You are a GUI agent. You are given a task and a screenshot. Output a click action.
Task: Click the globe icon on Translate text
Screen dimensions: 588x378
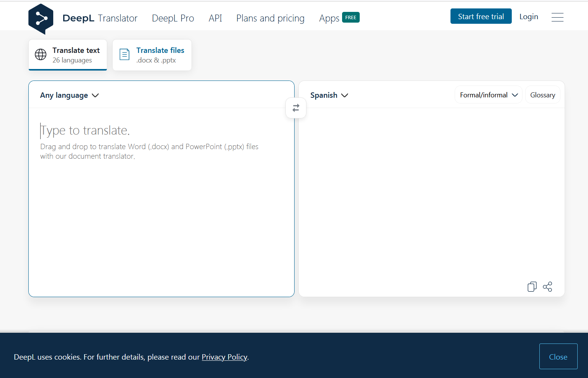(x=41, y=54)
